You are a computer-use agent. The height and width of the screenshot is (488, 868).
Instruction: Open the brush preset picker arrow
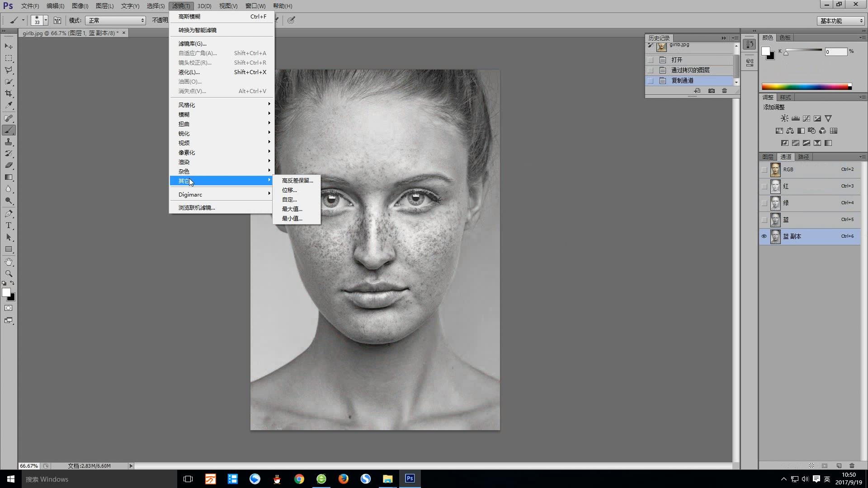point(46,20)
